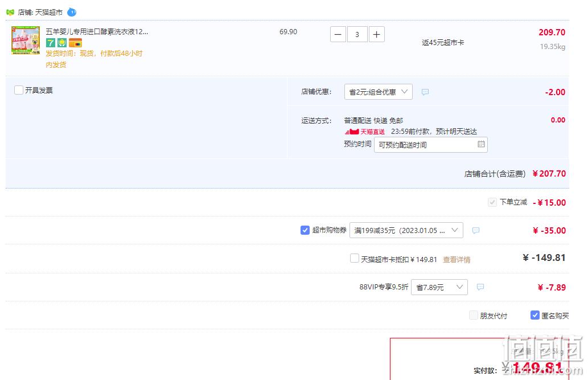Click the 返45元超市卡 promotion text
The width and height of the screenshot is (588, 380).
pyautogui.click(x=443, y=42)
